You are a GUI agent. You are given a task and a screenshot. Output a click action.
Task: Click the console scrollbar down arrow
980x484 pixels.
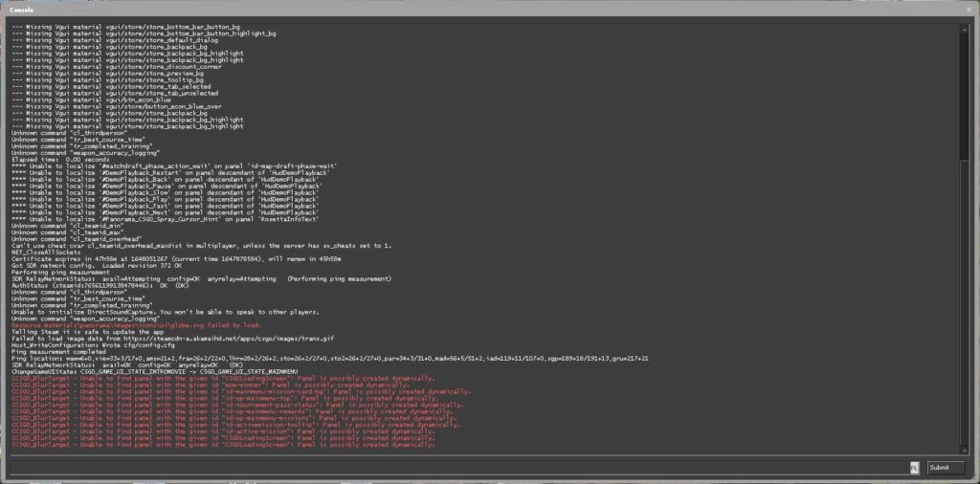tap(965, 451)
